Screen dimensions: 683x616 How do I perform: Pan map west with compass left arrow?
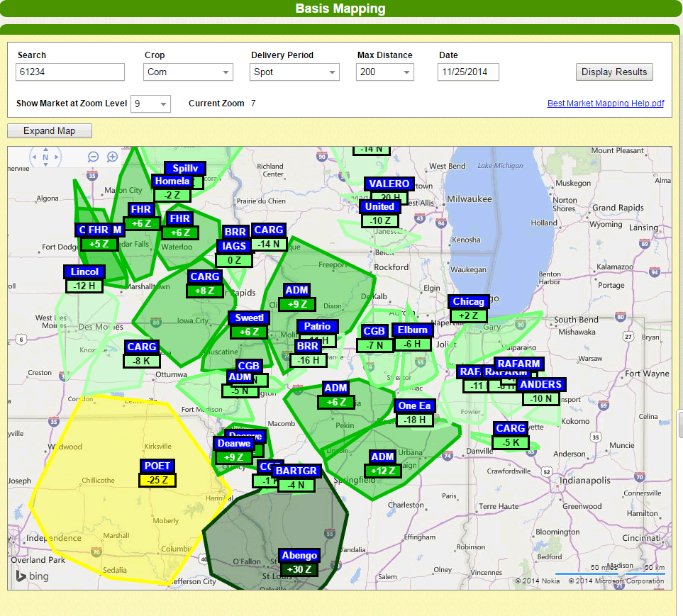pyautogui.click(x=35, y=157)
